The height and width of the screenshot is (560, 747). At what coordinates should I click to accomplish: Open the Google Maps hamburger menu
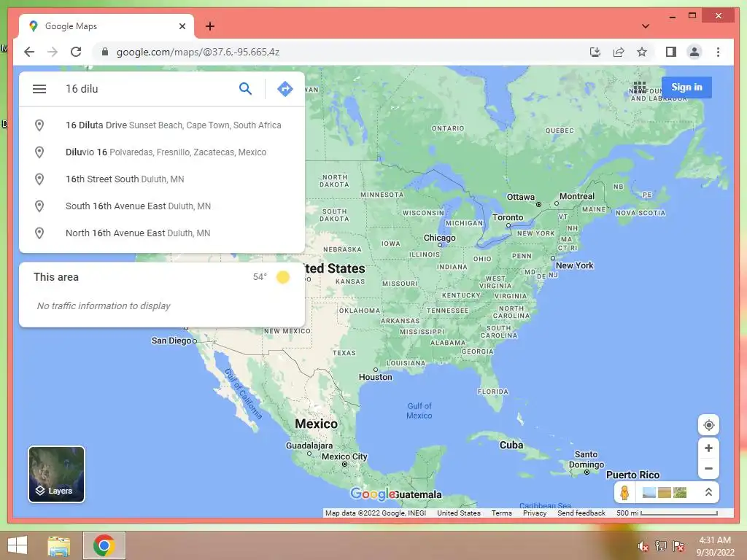click(39, 88)
